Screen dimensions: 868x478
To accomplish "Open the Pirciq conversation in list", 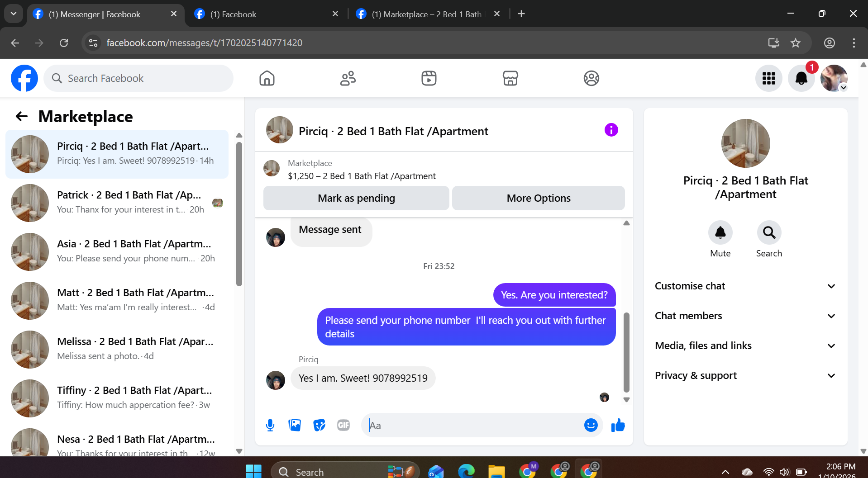I will point(117,154).
